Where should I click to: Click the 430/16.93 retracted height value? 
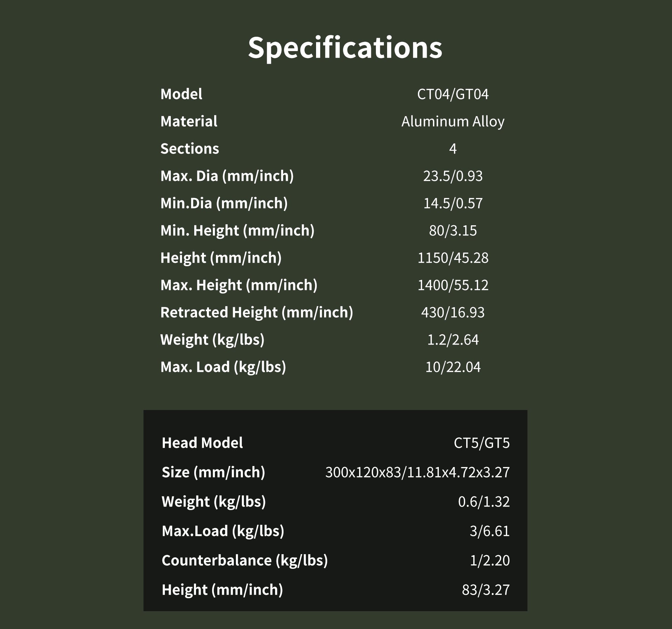(453, 312)
